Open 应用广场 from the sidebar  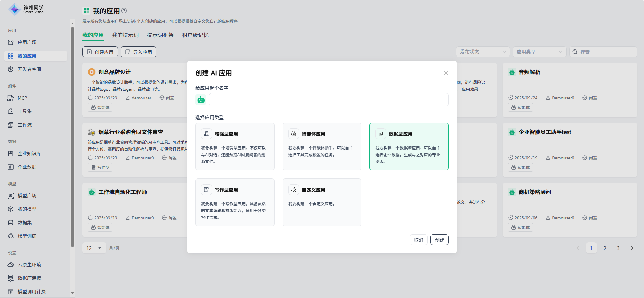[x=27, y=42]
